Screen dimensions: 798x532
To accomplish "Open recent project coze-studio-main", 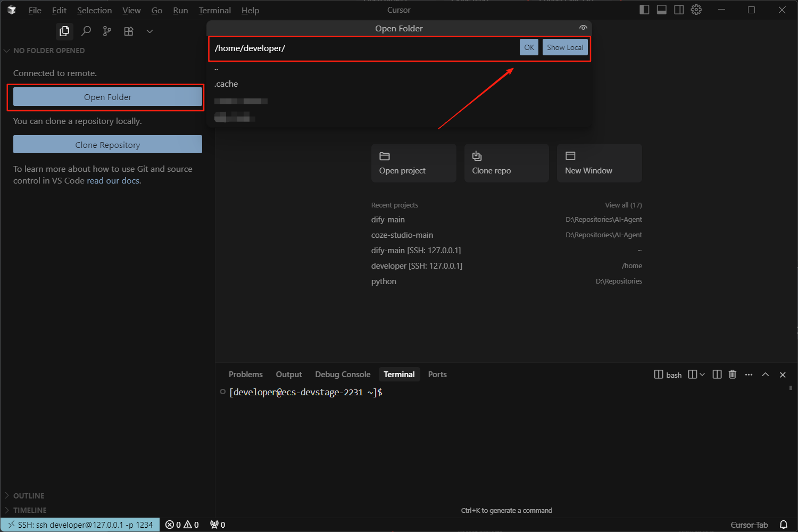I will [506, 235].
